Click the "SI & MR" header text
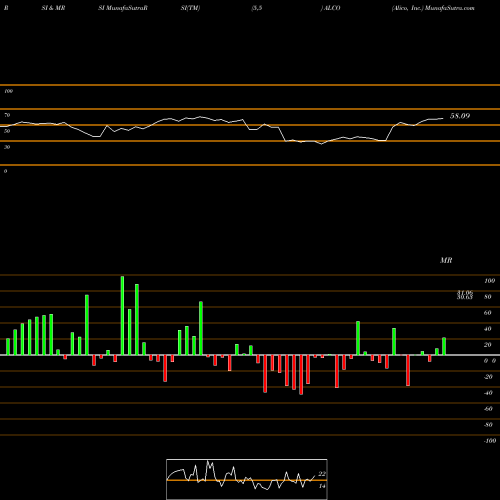This screenshot has width=500, height=500. click(x=53, y=8)
